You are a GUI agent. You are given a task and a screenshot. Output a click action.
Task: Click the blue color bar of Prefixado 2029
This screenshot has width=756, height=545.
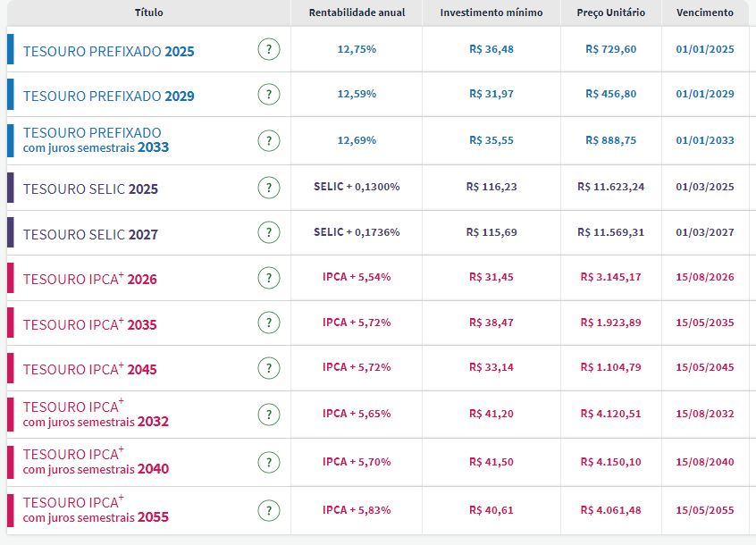point(11,94)
